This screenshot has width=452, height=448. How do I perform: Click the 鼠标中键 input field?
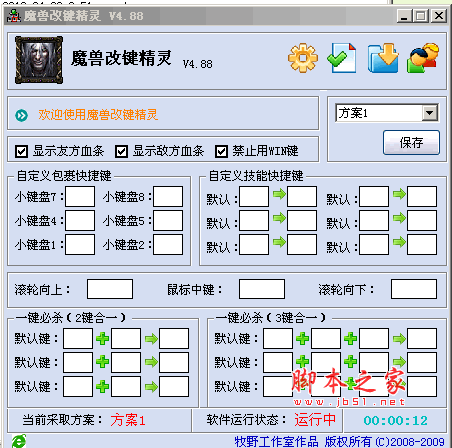click(262, 289)
